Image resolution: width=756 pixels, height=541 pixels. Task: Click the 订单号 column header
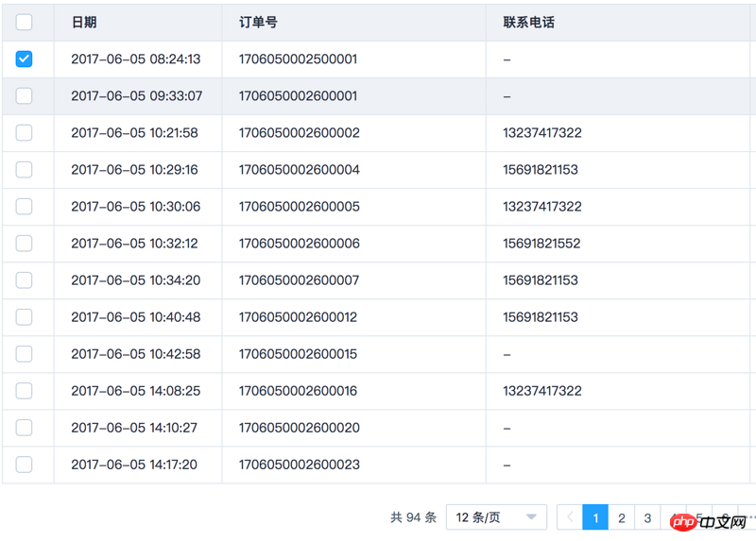(258, 22)
